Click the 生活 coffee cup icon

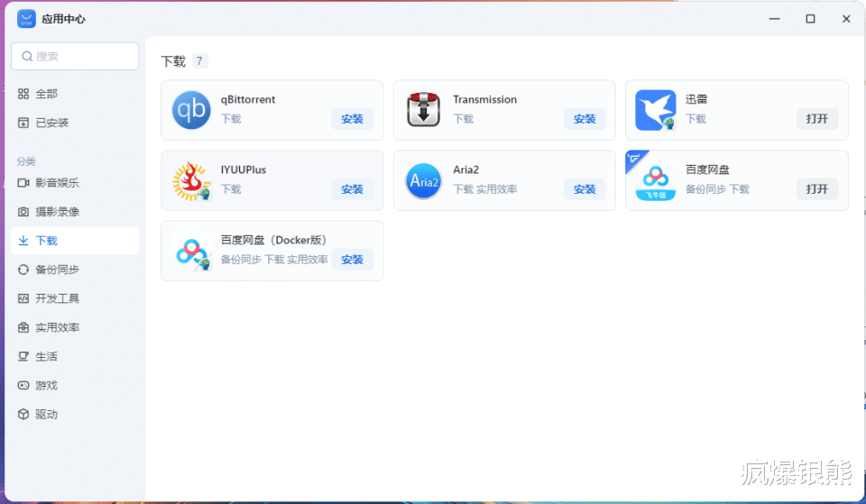coord(23,356)
